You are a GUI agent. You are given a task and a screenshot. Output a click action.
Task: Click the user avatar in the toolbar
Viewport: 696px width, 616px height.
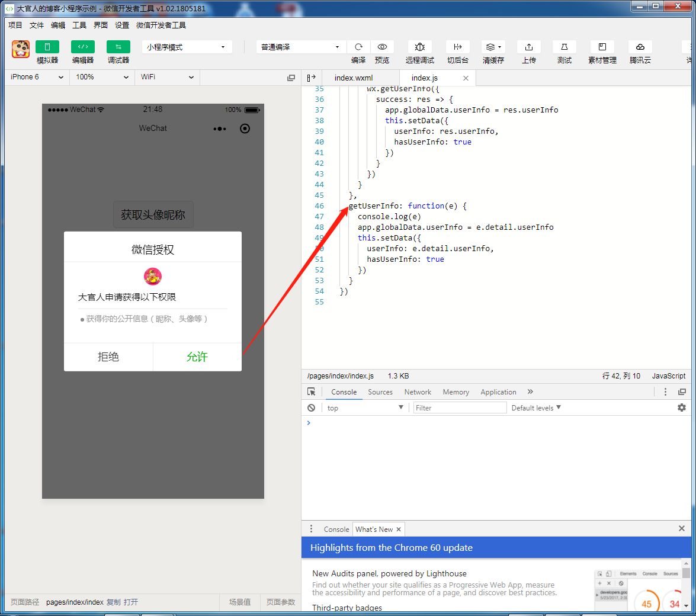tap(20, 49)
